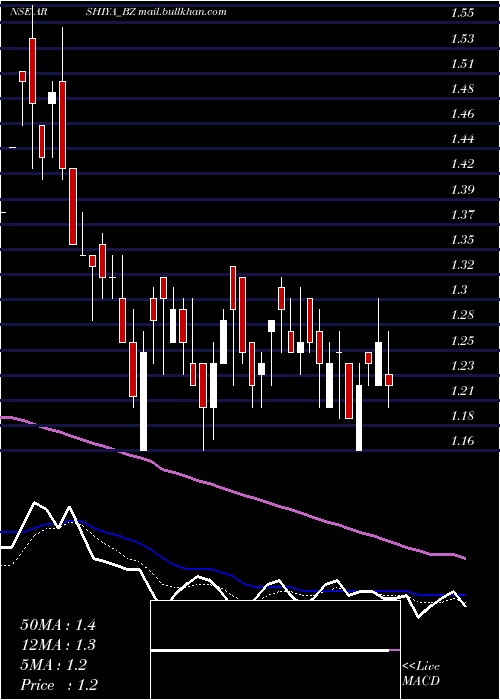This screenshot has height=700, width=500.
Task: Click the 1.51 price axis value
Action: click(462, 63)
